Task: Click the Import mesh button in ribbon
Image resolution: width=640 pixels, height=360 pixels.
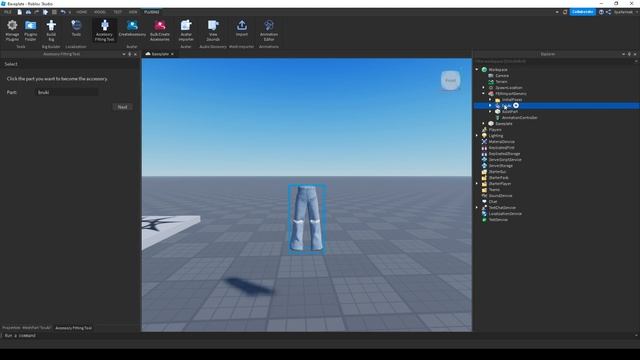Action: tap(242, 29)
